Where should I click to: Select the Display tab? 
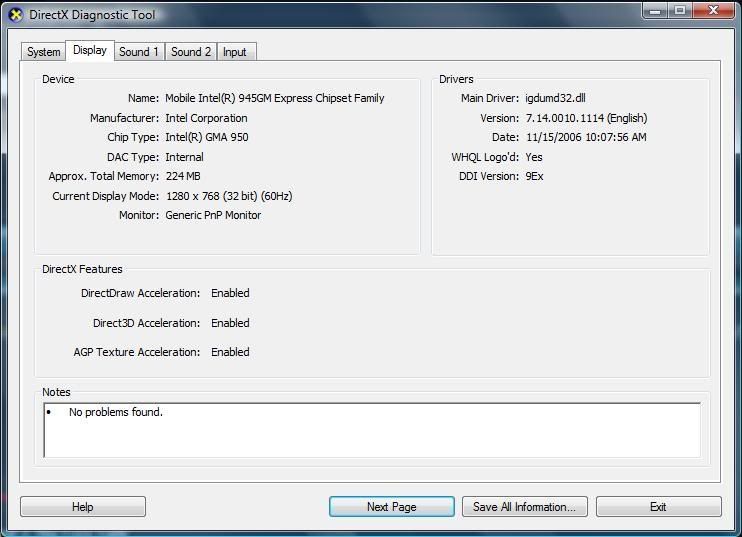(90, 51)
